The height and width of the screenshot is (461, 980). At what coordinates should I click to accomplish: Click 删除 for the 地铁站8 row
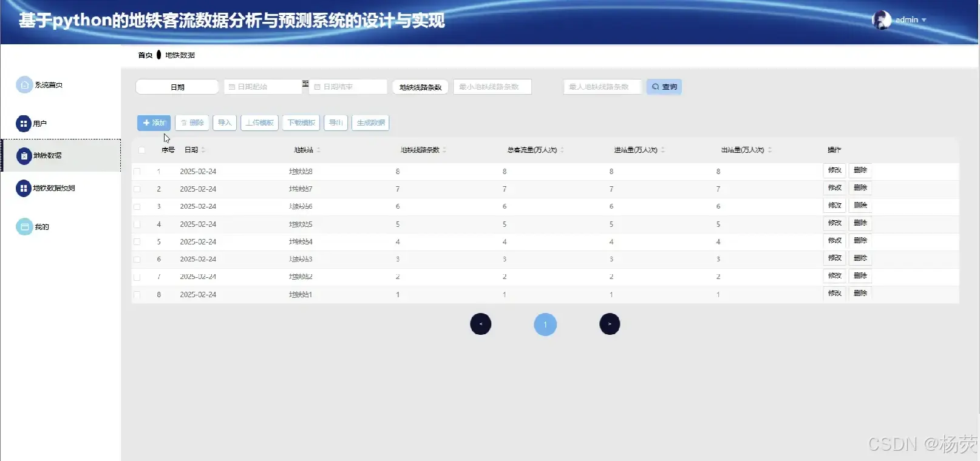point(860,170)
